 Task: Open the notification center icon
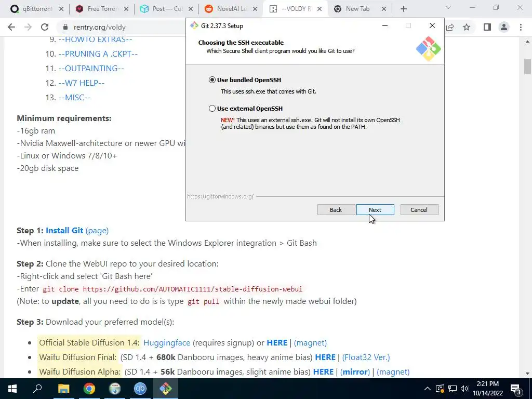(x=515, y=389)
